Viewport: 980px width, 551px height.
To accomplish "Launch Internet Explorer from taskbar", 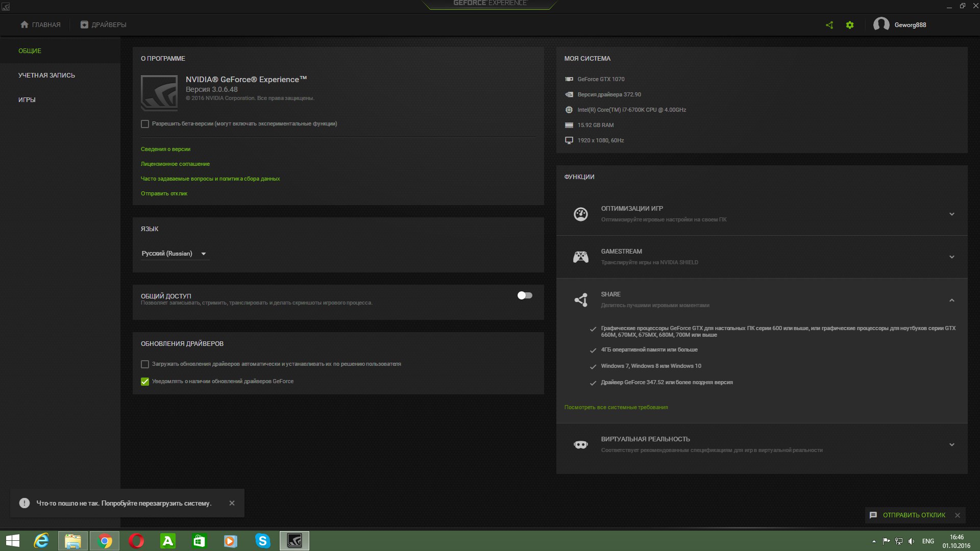I will click(41, 541).
